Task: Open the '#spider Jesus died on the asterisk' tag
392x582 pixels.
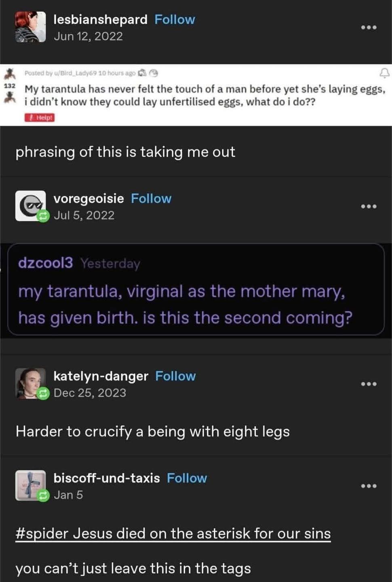Action: click(x=173, y=533)
